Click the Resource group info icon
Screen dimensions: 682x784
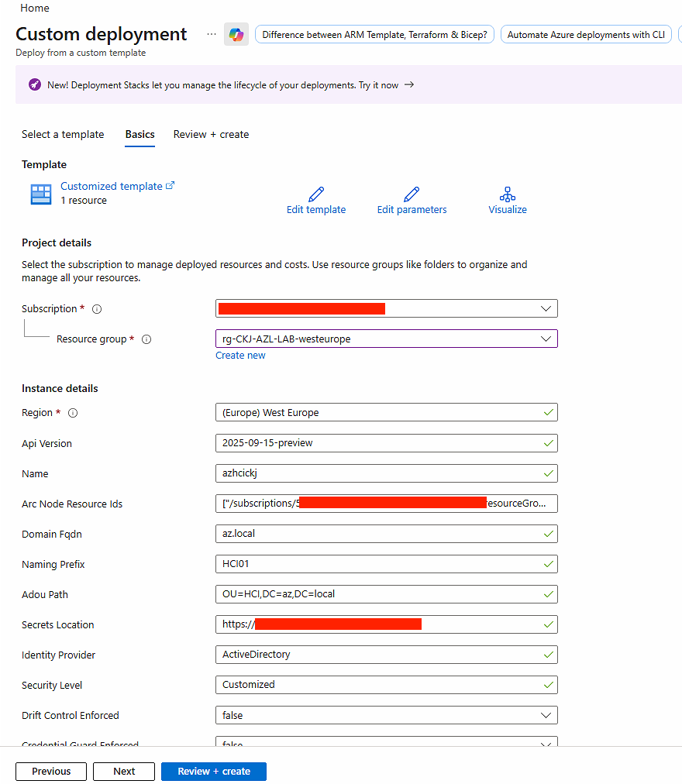(x=146, y=339)
